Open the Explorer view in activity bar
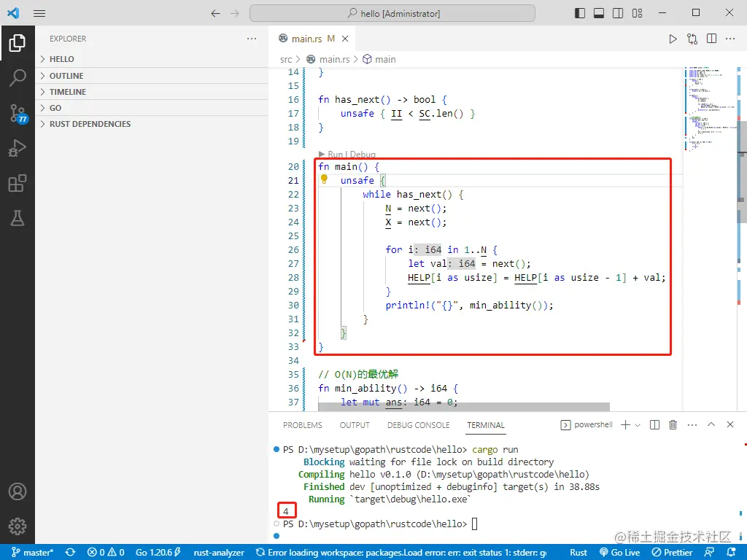This screenshot has width=747, height=560. 18,43
